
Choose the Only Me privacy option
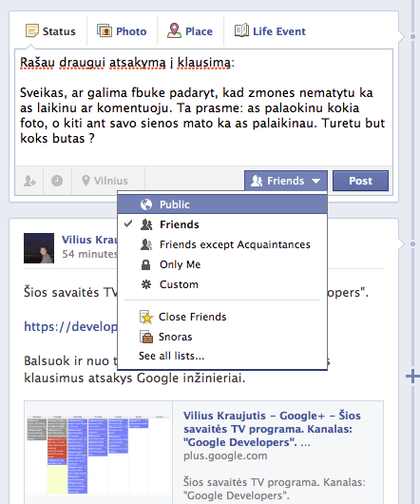(222, 264)
